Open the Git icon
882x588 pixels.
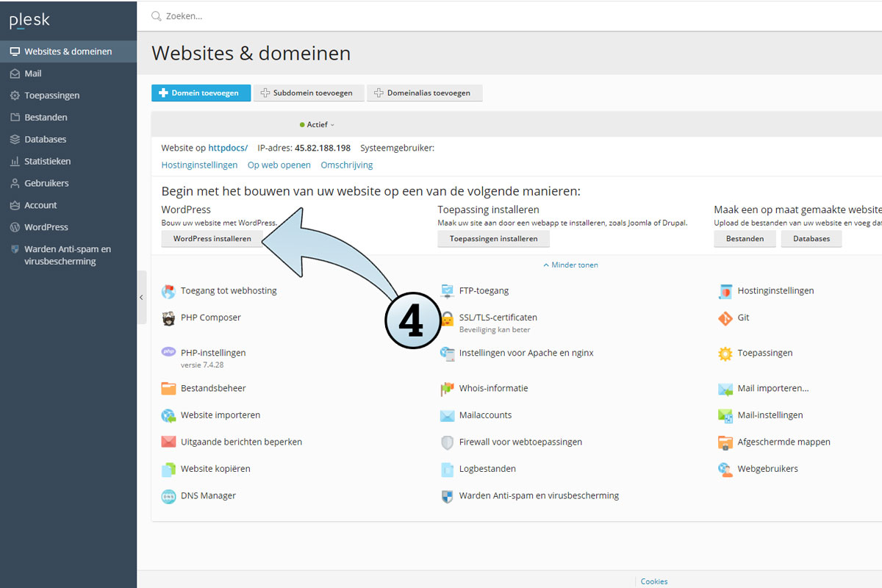(725, 318)
